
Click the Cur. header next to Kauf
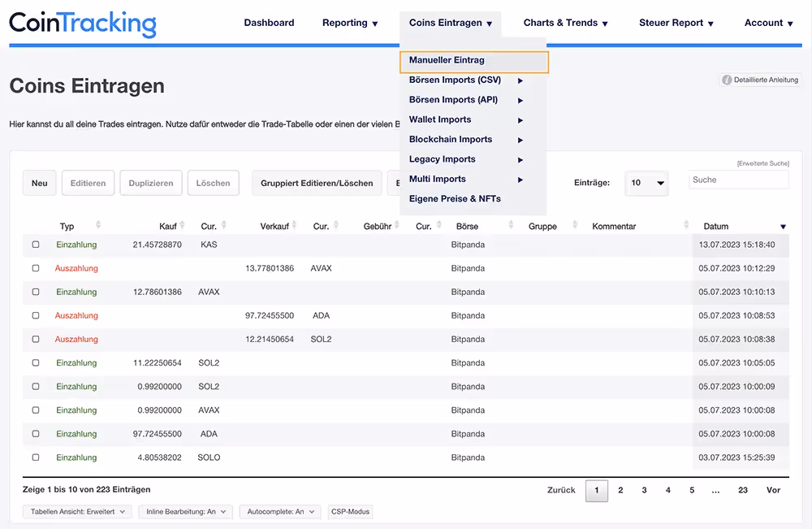tap(209, 227)
